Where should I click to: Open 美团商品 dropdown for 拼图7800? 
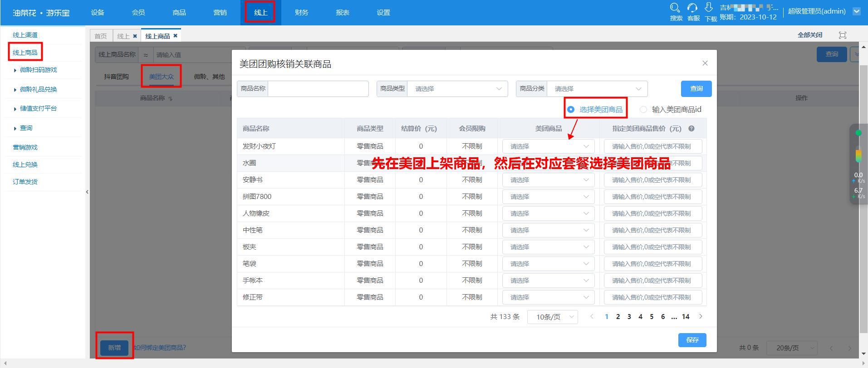click(548, 197)
